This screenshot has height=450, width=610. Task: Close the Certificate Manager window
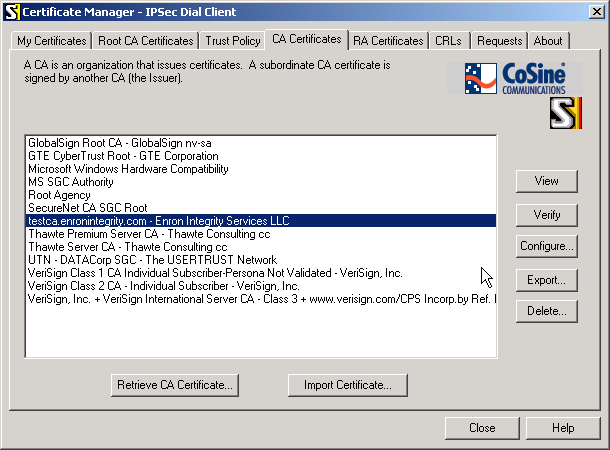pos(596,12)
